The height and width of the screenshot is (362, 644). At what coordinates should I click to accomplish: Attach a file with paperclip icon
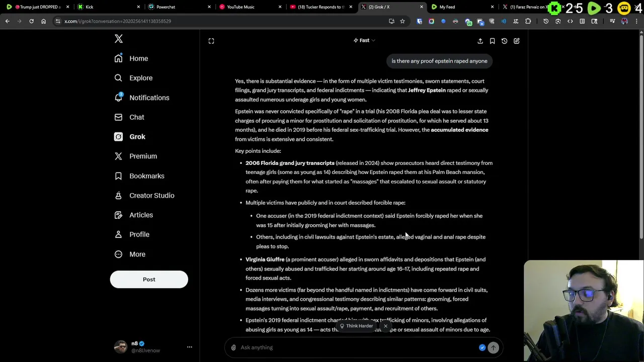pos(233,347)
